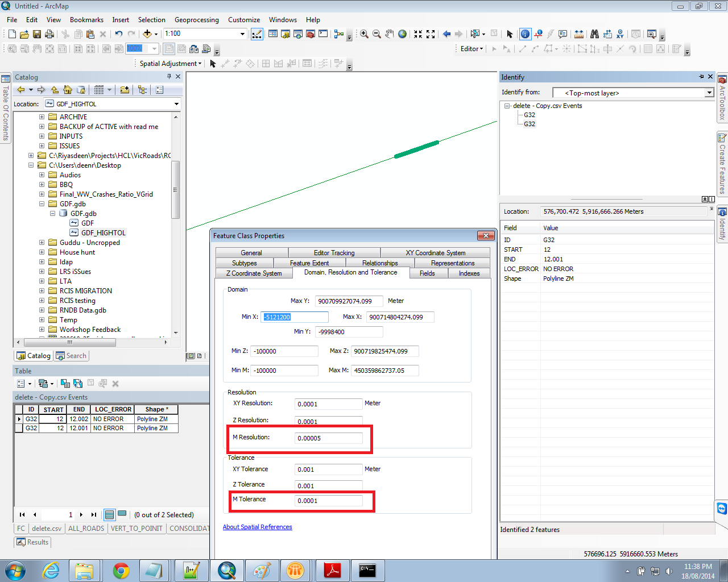Save the map with floppy disk icon
The height and width of the screenshot is (582, 728).
pos(37,34)
